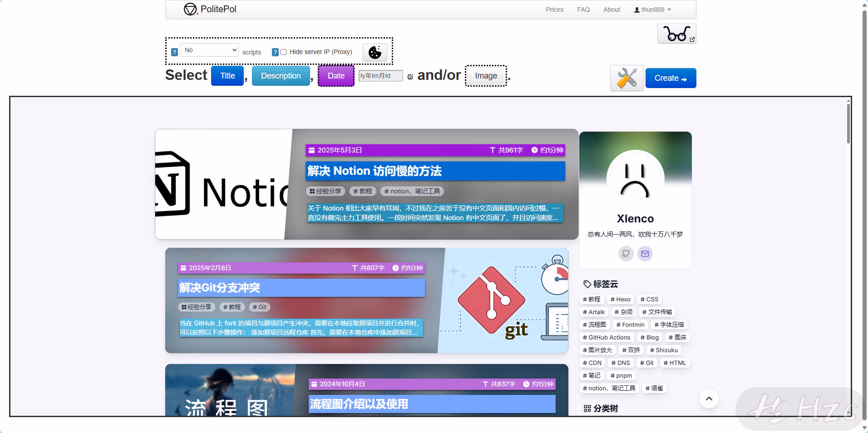The width and height of the screenshot is (868, 433).
Task: Go to the Prices page
Action: [554, 10]
